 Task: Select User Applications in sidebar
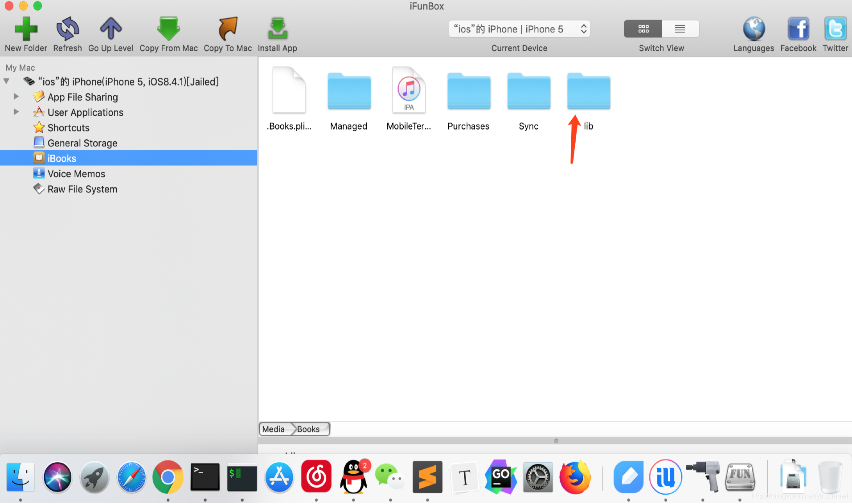click(85, 113)
